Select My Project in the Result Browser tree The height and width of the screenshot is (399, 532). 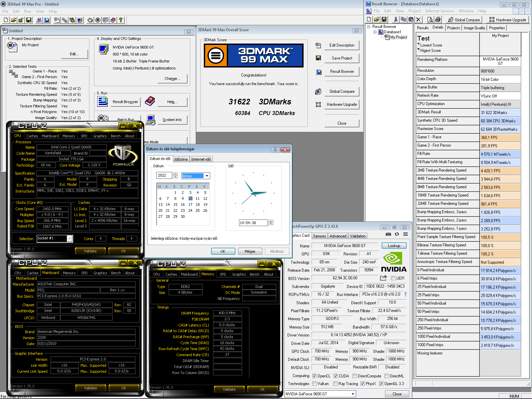pos(399,37)
